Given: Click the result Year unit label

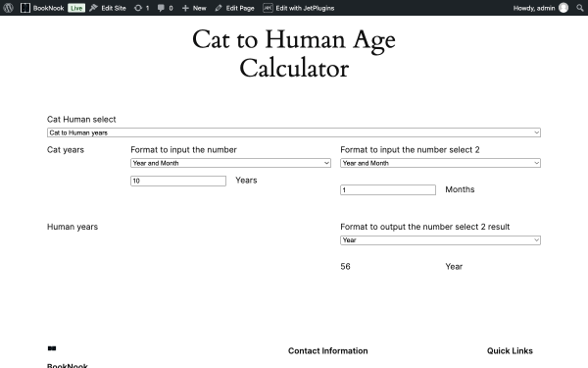Looking at the screenshot, I should (x=454, y=267).
